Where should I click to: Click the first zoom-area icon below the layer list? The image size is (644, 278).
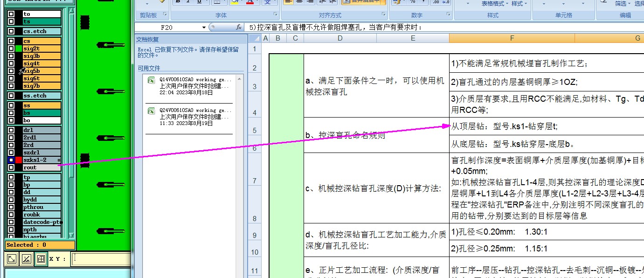coord(13,258)
